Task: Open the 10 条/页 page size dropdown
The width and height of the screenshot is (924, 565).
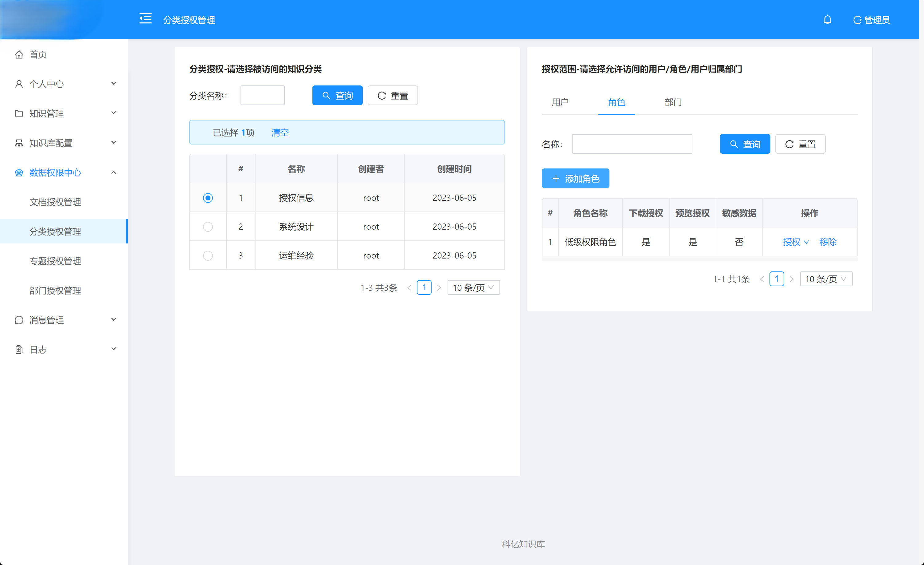Action: (473, 287)
